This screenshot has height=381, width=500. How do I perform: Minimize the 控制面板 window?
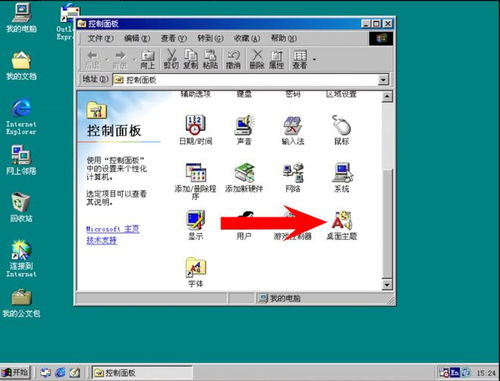tap(366, 24)
